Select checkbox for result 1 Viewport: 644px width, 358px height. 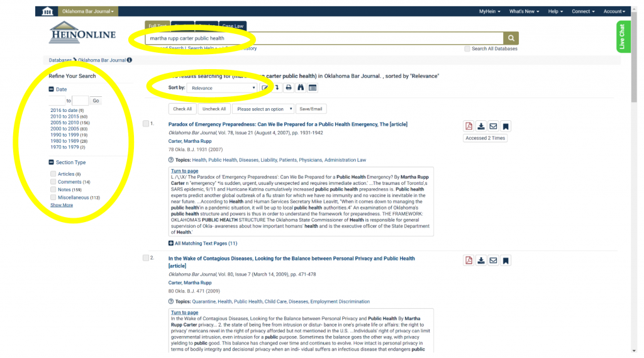146,123
